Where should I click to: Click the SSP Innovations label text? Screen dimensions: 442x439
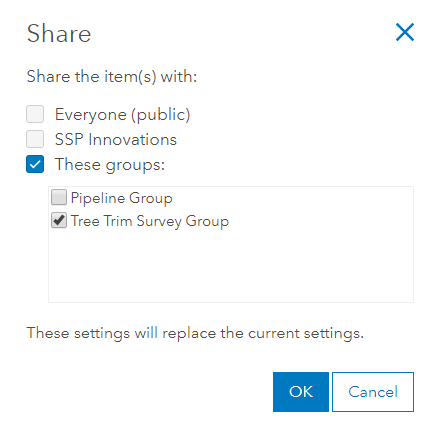tap(116, 139)
